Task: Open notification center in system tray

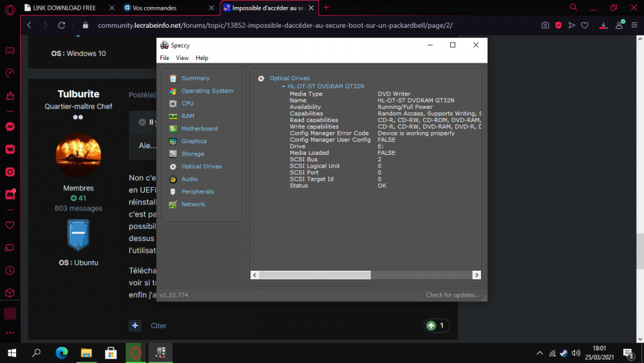Action: click(628, 353)
